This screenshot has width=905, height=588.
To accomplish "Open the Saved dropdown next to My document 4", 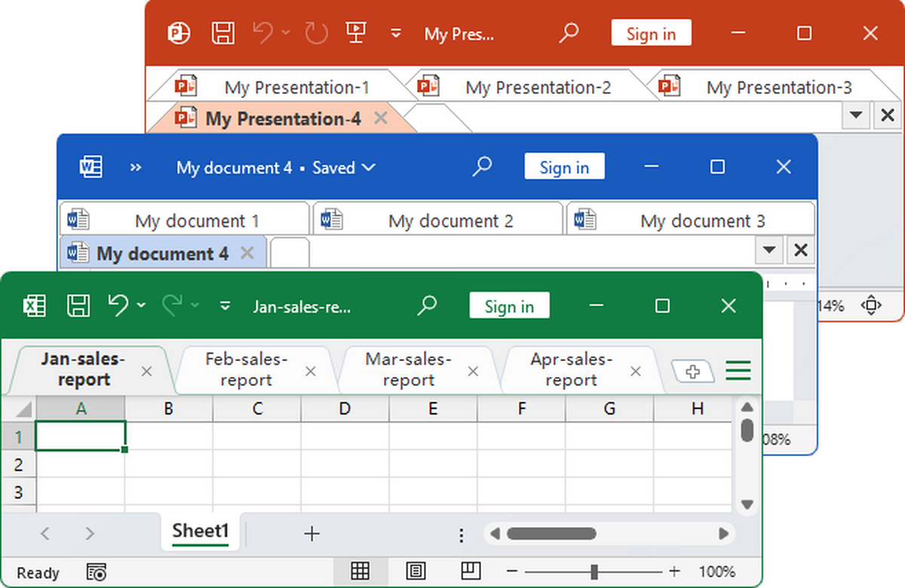I will click(x=369, y=167).
